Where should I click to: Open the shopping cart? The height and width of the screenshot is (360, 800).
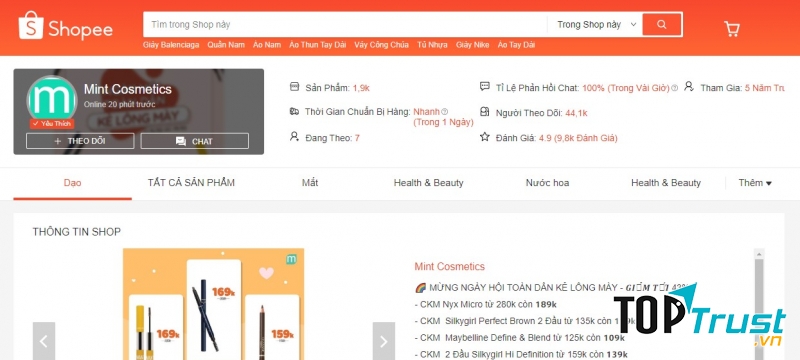(x=732, y=29)
